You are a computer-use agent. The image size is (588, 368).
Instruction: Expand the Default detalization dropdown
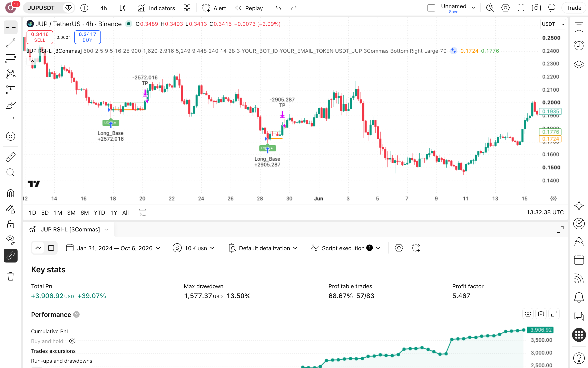point(263,248)
